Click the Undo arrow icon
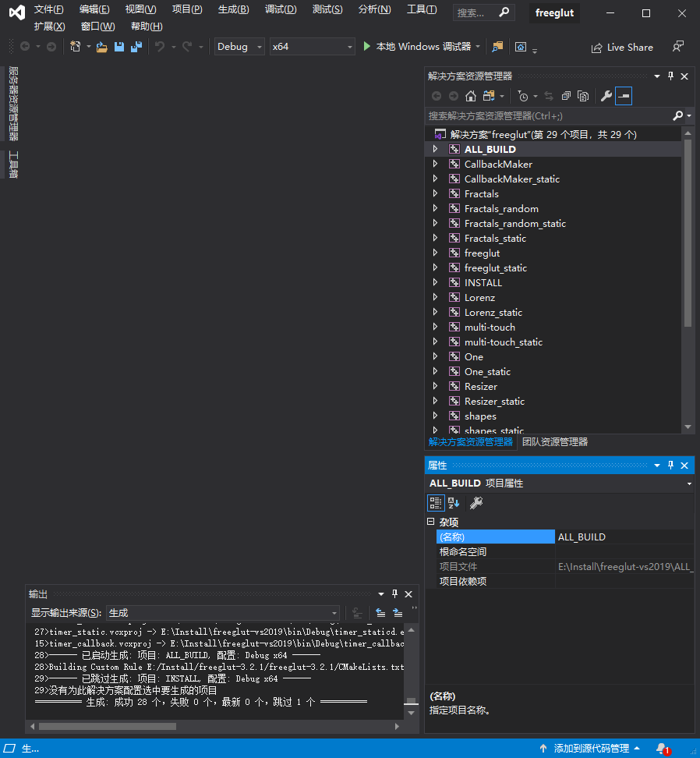 pyautogui.click(x=160, y=47)
